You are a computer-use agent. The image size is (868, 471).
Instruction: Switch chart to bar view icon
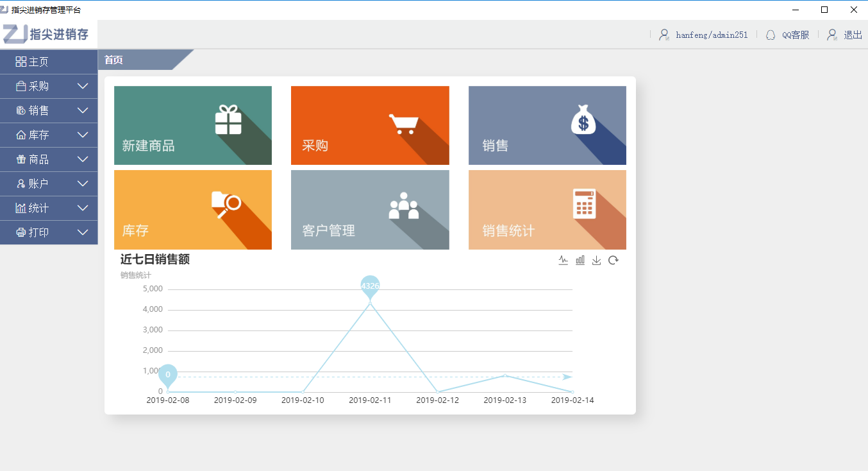point(580,260)
